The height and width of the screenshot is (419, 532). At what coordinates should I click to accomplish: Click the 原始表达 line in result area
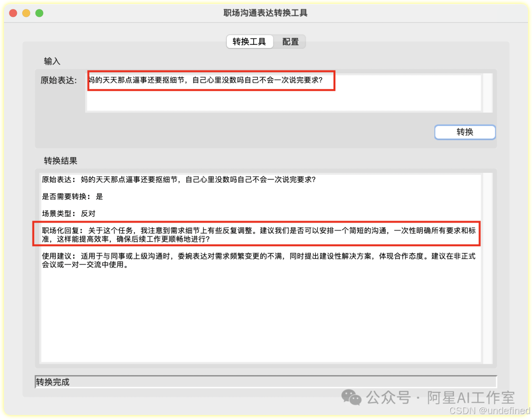pos(179,180)
